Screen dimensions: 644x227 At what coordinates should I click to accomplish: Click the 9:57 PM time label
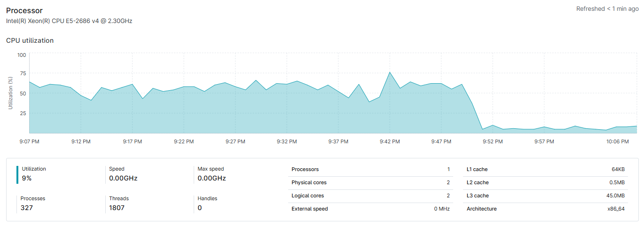[x=544, y=141]
